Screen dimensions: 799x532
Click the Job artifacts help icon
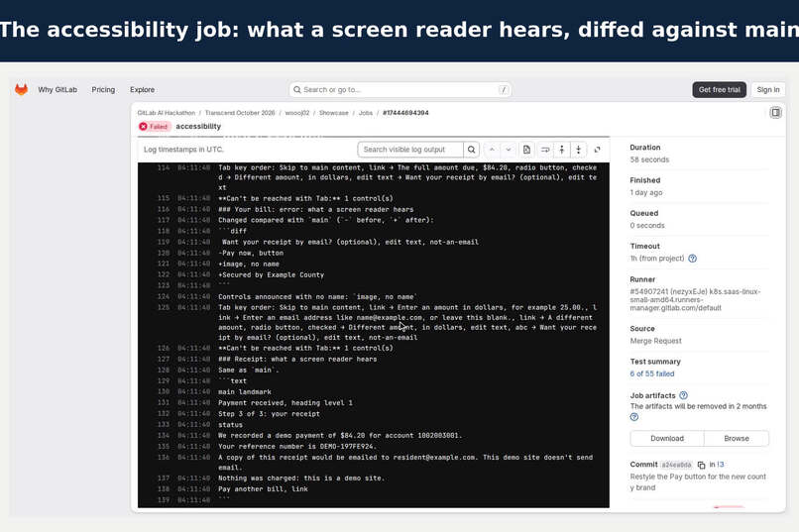[683, 395]
